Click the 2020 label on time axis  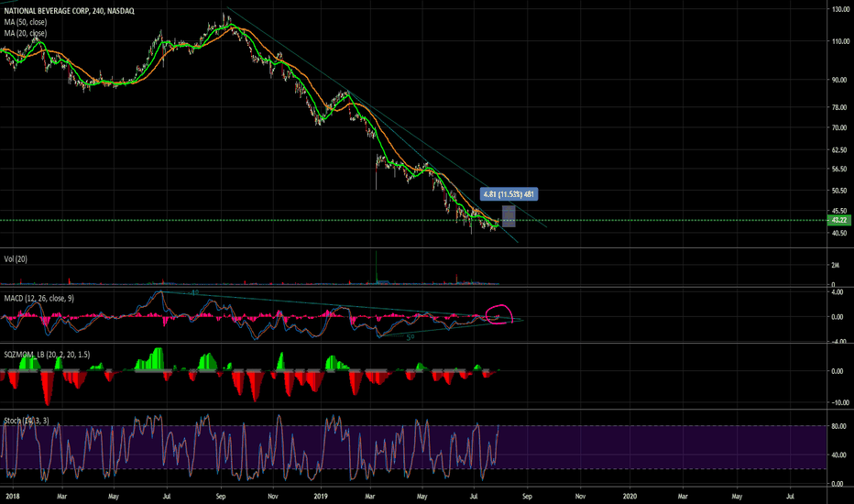(x=630, y=497)
